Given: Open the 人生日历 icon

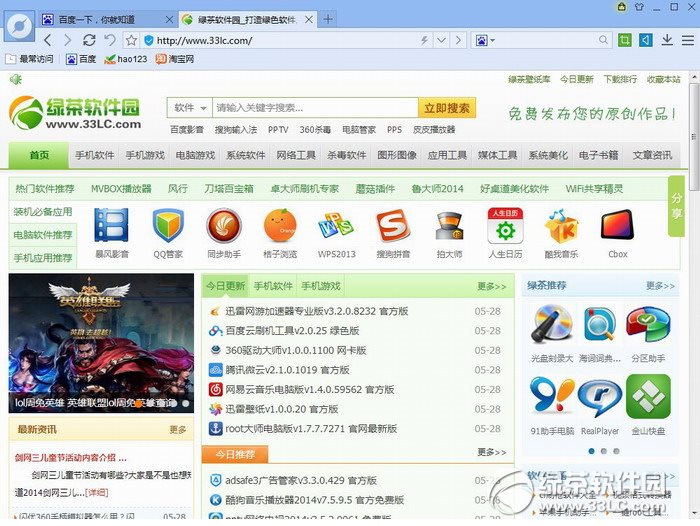Looking at the screenshot, I should click(505, 225).
